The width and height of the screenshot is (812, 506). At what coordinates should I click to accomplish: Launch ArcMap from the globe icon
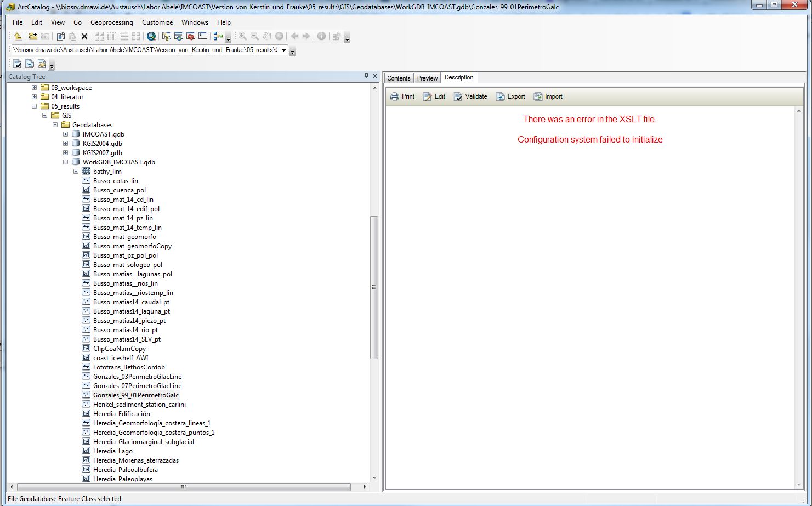coord(151,36)
